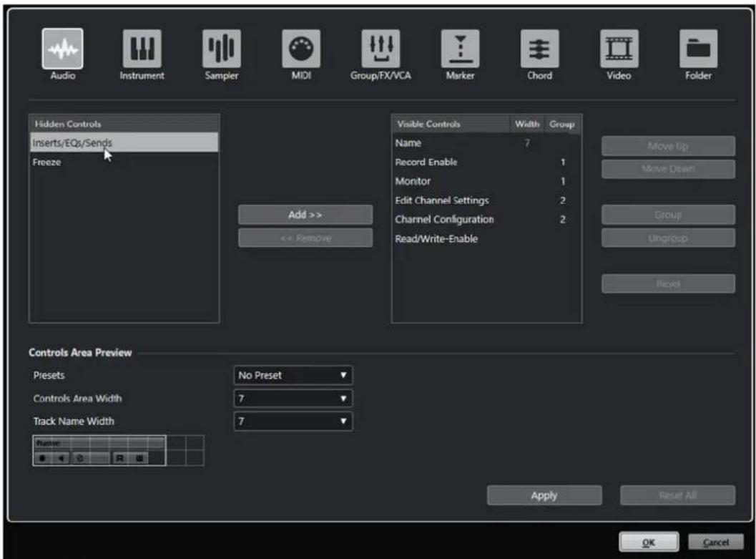Open the Track Name Width dropdown
This screenshot has height=559, width=756.
pyautogui.click(x=293, y=421)
